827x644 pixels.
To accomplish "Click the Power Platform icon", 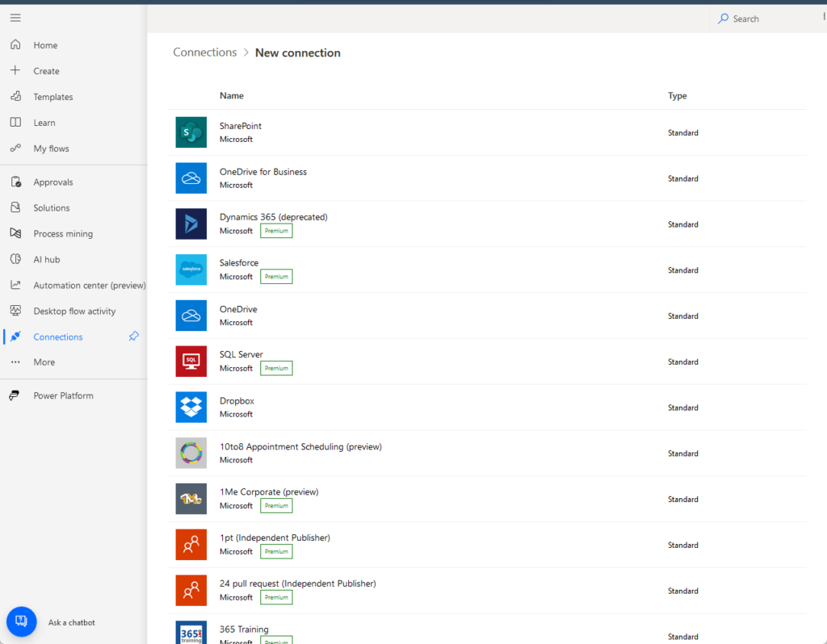I will 15,395.
